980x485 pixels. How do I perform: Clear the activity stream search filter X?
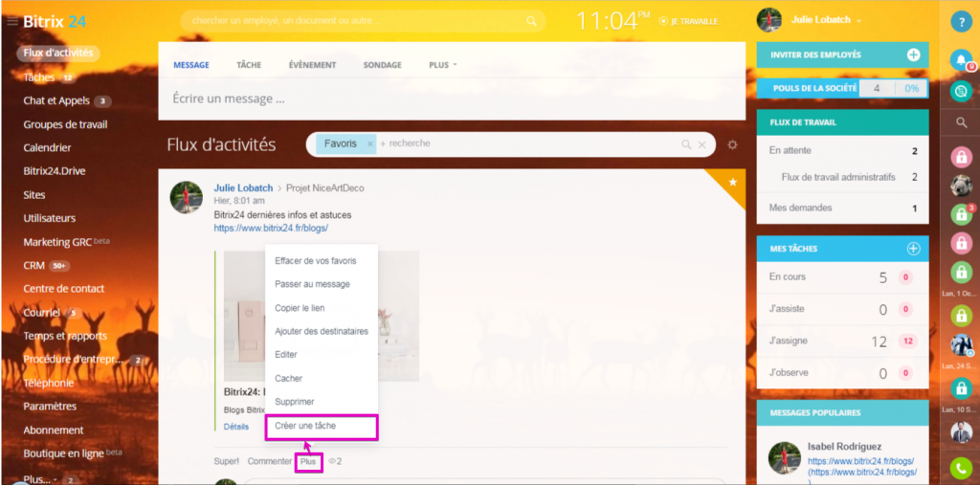coord(702,145)
